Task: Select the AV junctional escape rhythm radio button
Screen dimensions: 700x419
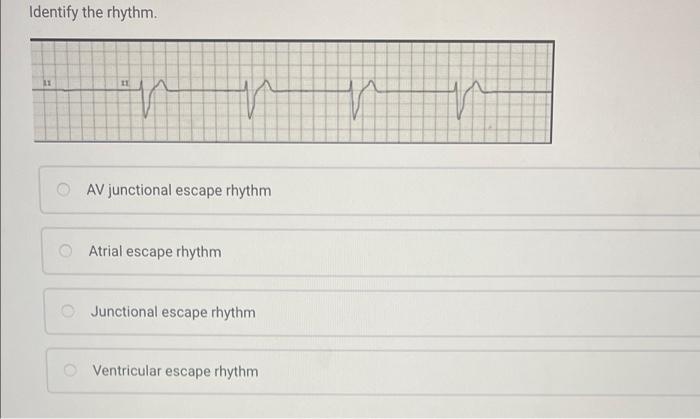Action: [63, 190]
